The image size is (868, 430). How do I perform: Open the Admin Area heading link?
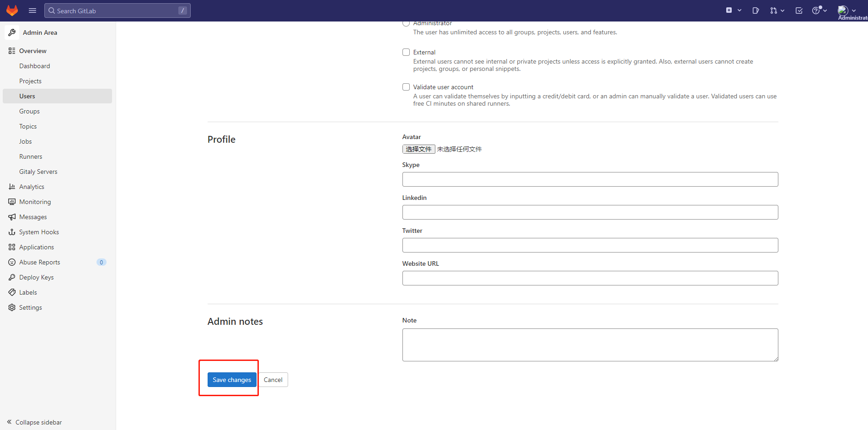pyautogui.click(x=40, y=32)
